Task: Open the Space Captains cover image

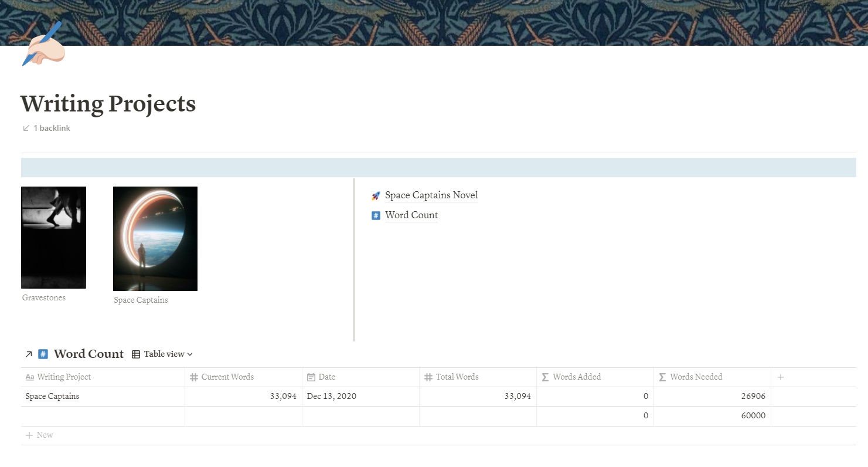Action: click(x=155, y=239)
